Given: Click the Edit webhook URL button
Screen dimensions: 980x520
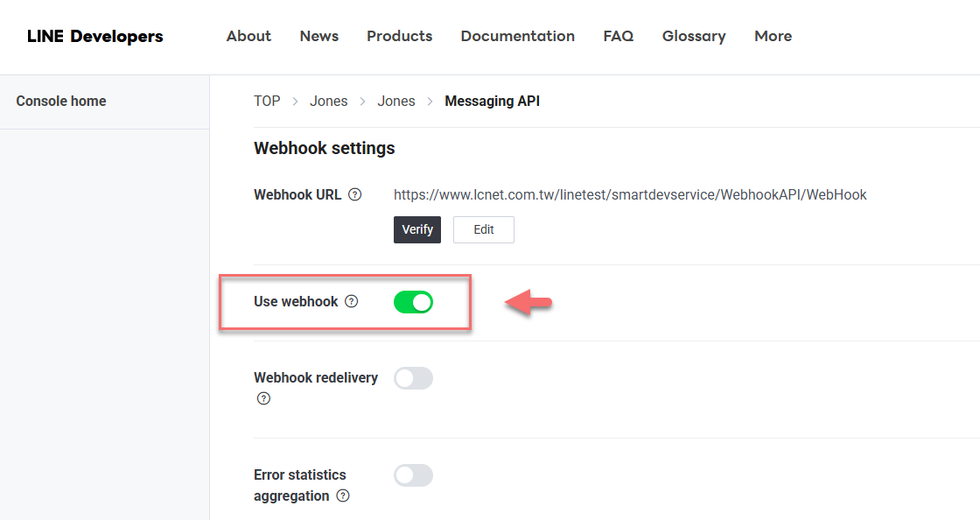Looking at the screenshot, I should click(483, 229).
